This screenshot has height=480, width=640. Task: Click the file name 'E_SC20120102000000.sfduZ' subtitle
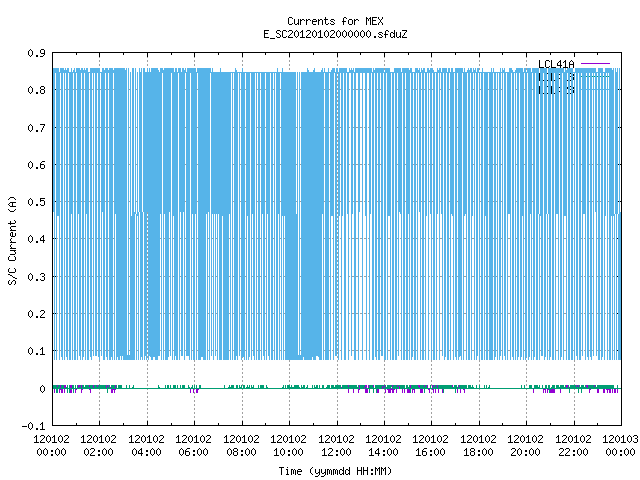click(x=335, y=34)
